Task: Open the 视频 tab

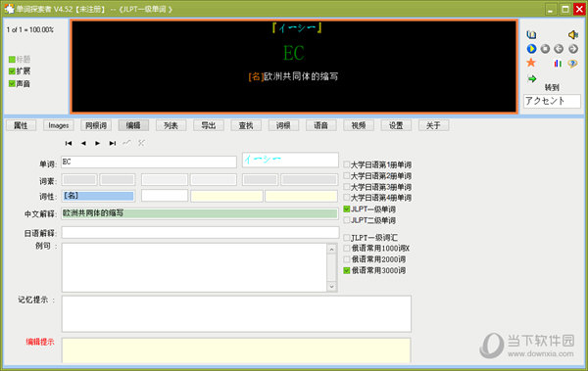Action: coord(359,125)
